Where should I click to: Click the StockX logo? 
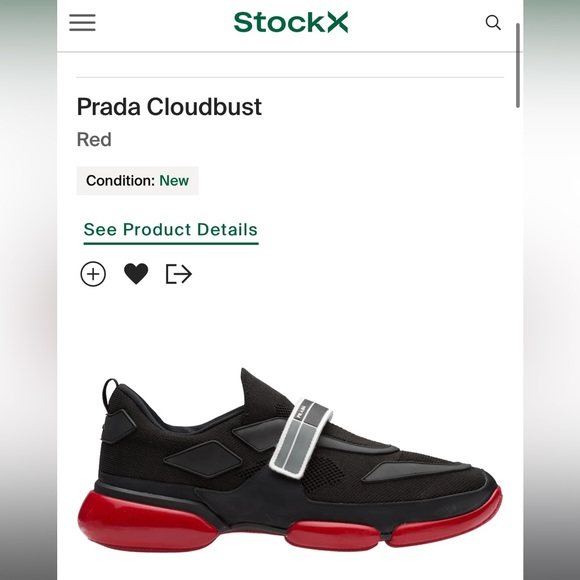(291, 22)
